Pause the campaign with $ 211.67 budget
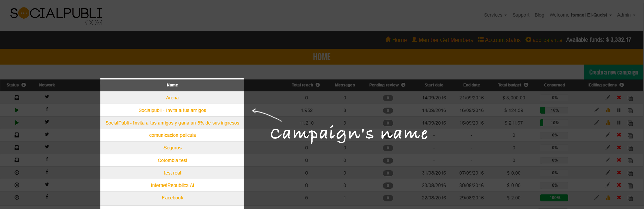Viewport: 644px width, 209px height. point(619,123)
